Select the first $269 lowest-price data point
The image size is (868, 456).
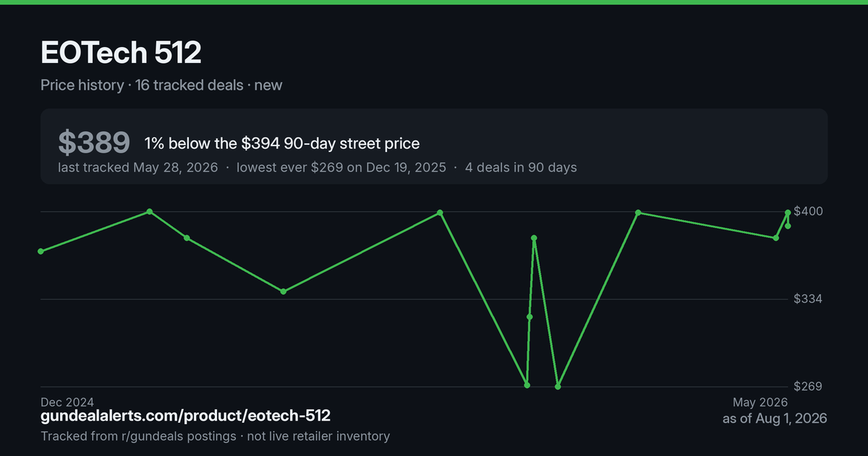click(527, 385)
